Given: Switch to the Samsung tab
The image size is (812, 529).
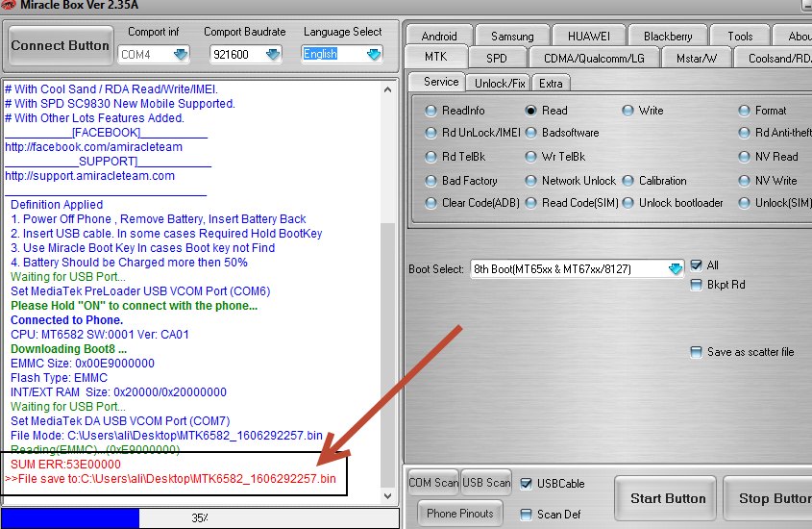Looking at the screenshot, I should click(512, 36).
